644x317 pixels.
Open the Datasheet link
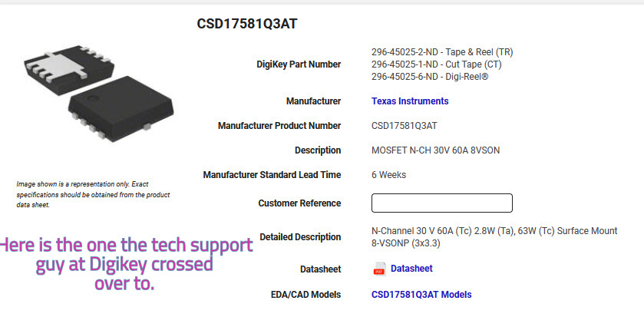pos(411,269)
